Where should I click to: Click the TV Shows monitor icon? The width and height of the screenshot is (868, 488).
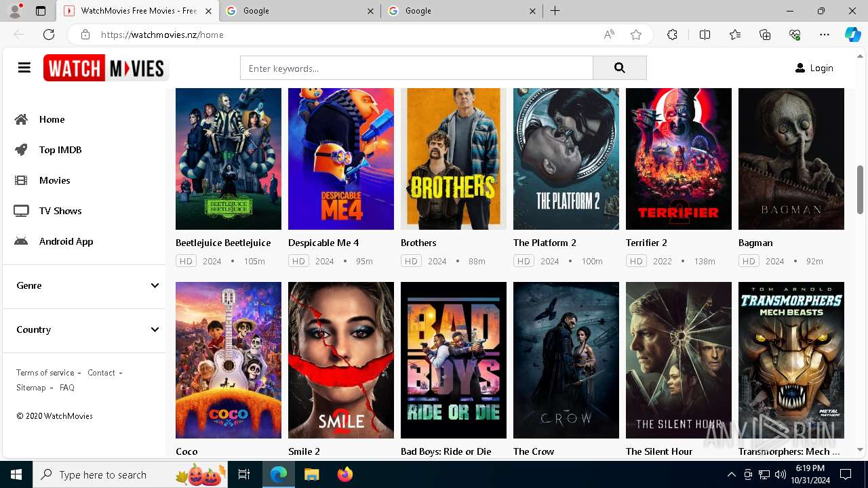coord(22,211)
